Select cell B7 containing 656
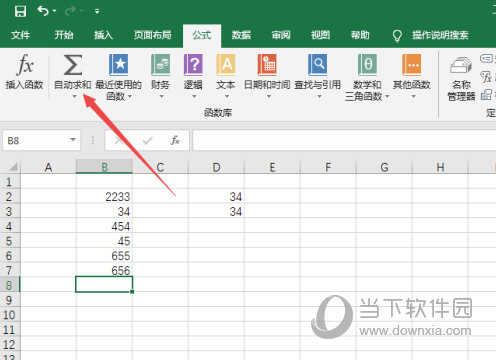The image size is (496, 360). (104, 270)
